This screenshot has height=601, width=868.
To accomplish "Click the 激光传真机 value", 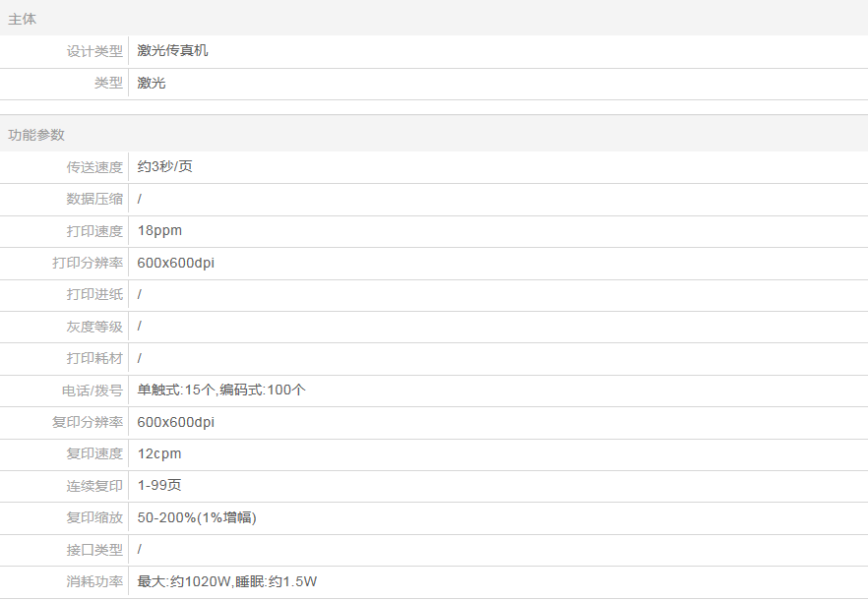I will click(172, 51).
